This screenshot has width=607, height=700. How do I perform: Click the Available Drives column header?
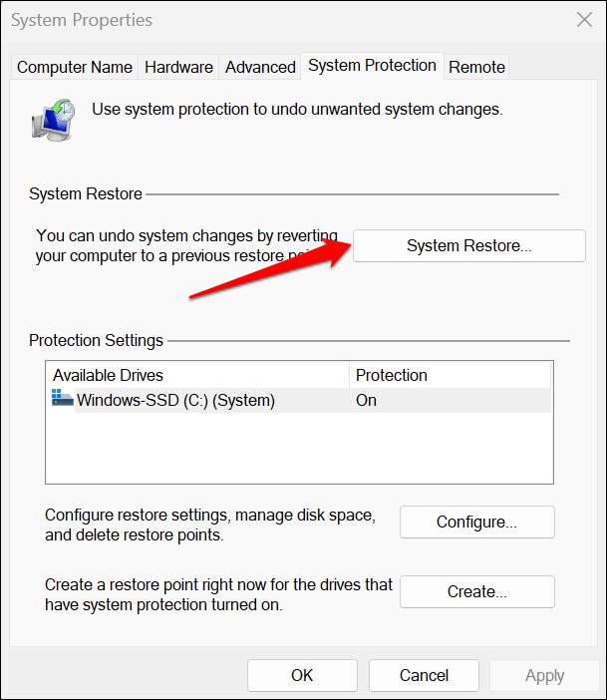(197, 375)
